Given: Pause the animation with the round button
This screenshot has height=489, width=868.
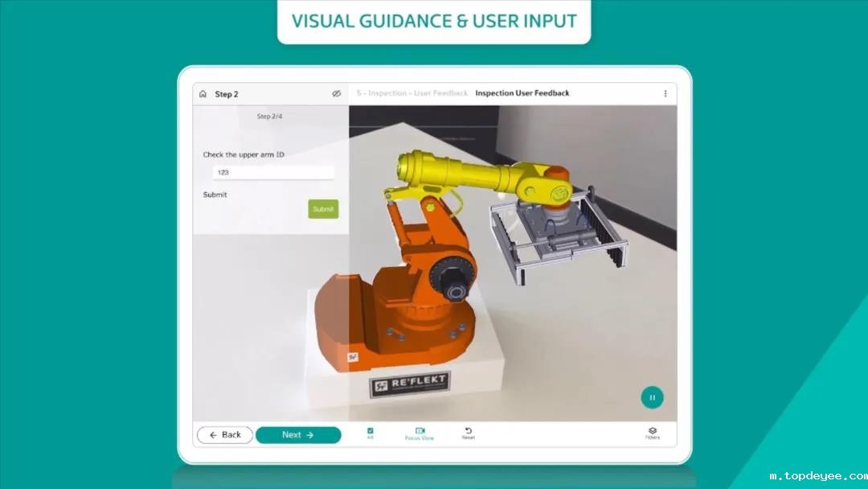Looking at the screenshot, I should [x=652, y=397].
